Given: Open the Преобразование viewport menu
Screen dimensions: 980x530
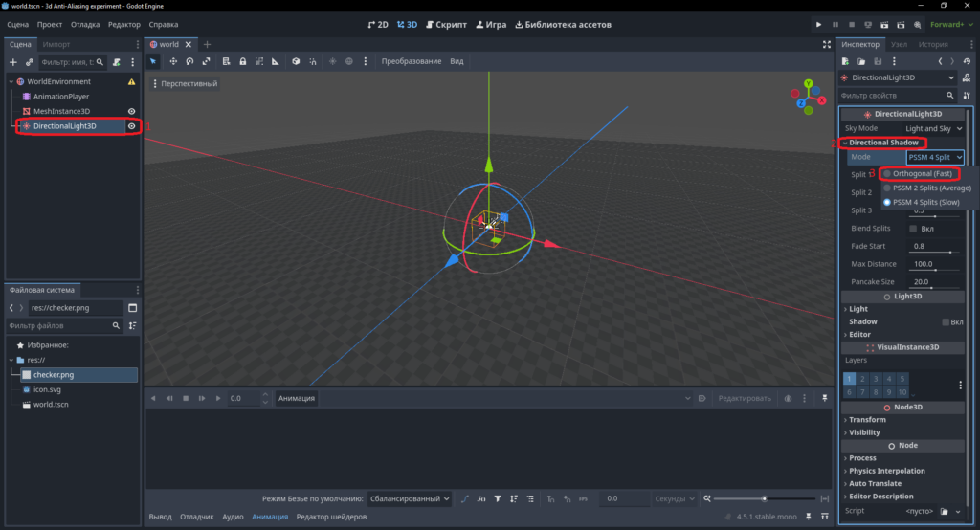Looking at the screenshot, I should click(412, 61).
